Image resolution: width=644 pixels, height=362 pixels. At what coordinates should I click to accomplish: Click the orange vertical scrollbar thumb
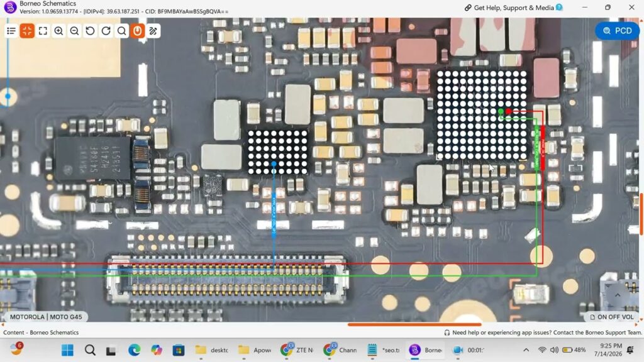[641, 214]
